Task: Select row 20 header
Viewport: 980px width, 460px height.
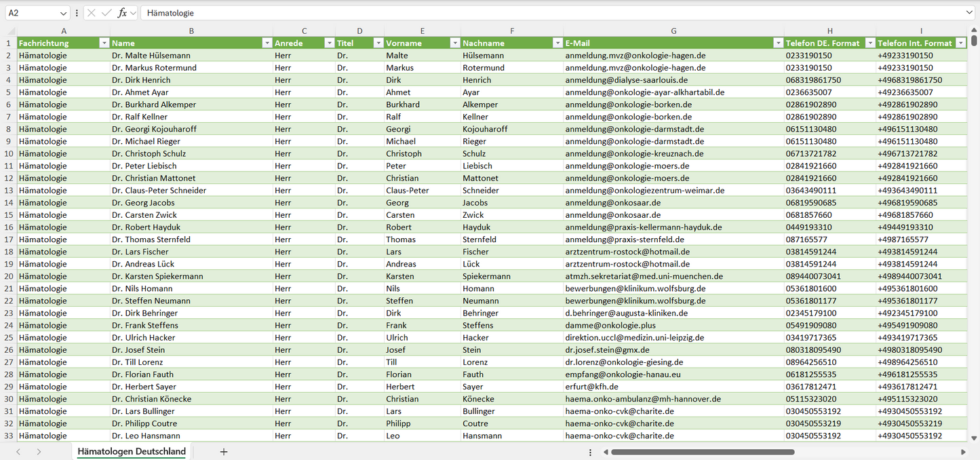Action: (x=9, y=276)
